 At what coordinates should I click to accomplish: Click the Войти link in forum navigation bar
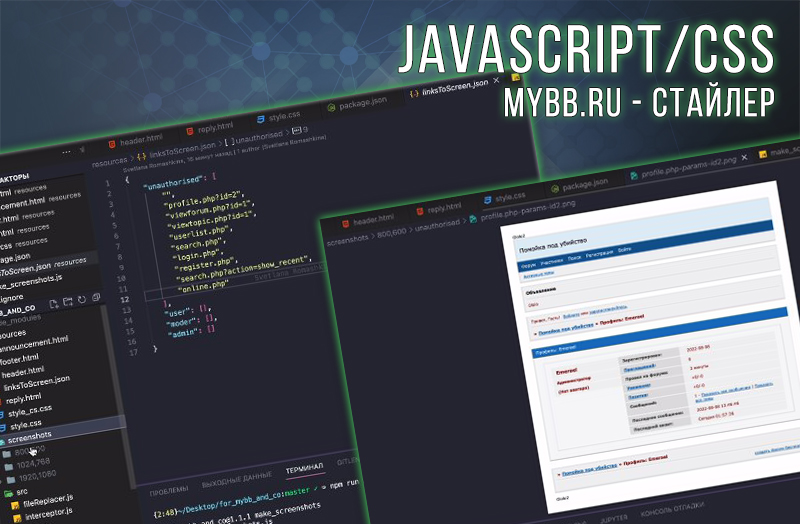[624, 249]
